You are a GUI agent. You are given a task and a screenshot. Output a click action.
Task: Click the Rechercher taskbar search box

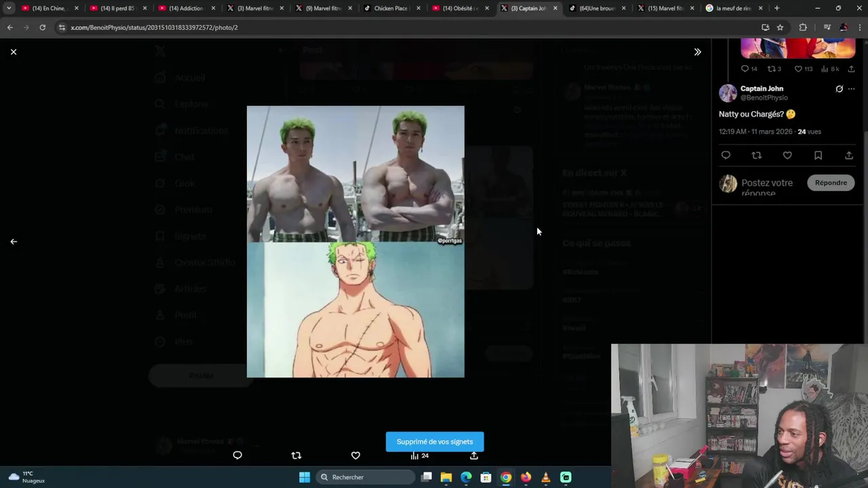366,477
